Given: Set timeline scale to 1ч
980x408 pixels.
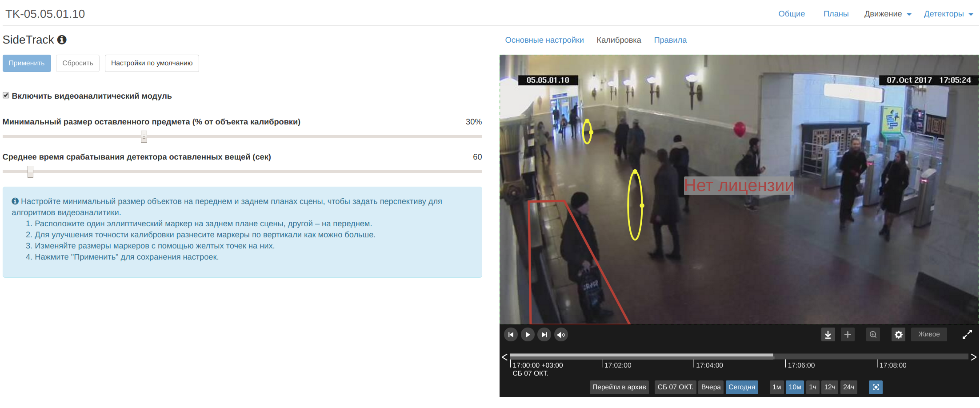Looking at the screenshot, I should point(812,387).
